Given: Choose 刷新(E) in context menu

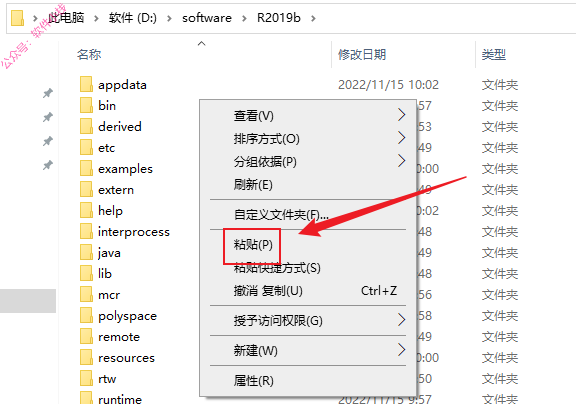Looking at the screenshot, I should point(253,184).
